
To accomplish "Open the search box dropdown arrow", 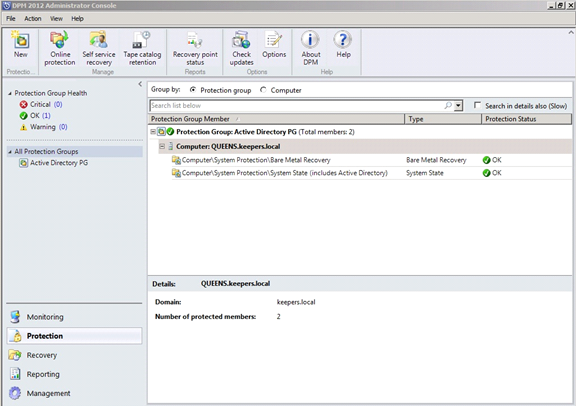I will click(458, 106).
